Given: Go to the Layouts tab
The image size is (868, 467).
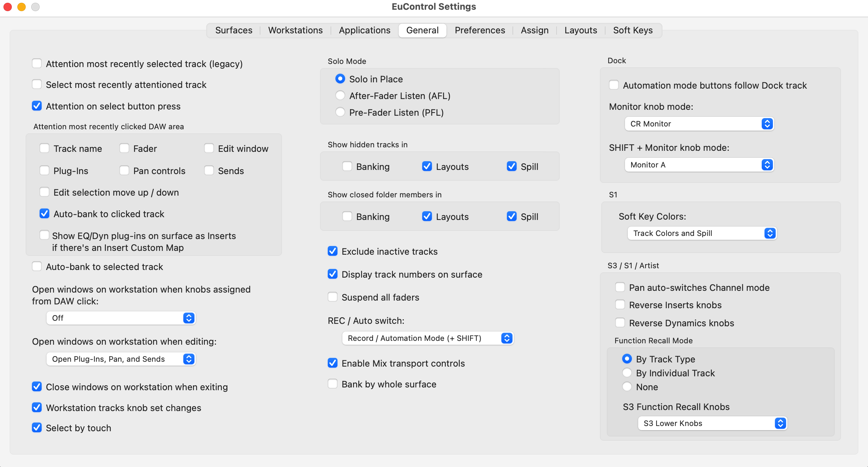Looking at the screenshot, I should click(x=581, y=30).
